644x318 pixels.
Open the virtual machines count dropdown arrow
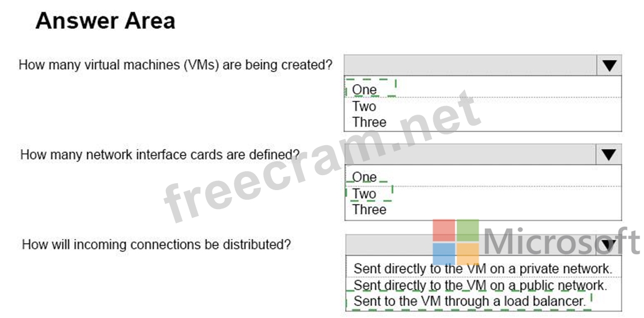(609, 66)
